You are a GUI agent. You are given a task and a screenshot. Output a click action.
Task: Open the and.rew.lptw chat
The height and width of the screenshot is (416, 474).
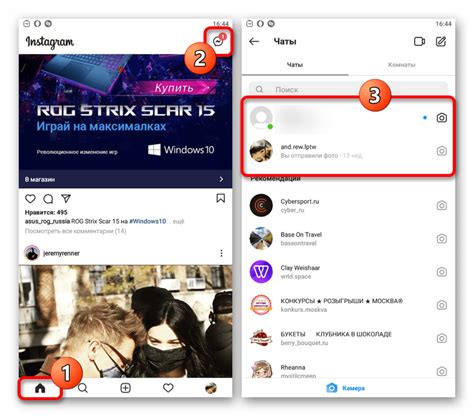348,151
